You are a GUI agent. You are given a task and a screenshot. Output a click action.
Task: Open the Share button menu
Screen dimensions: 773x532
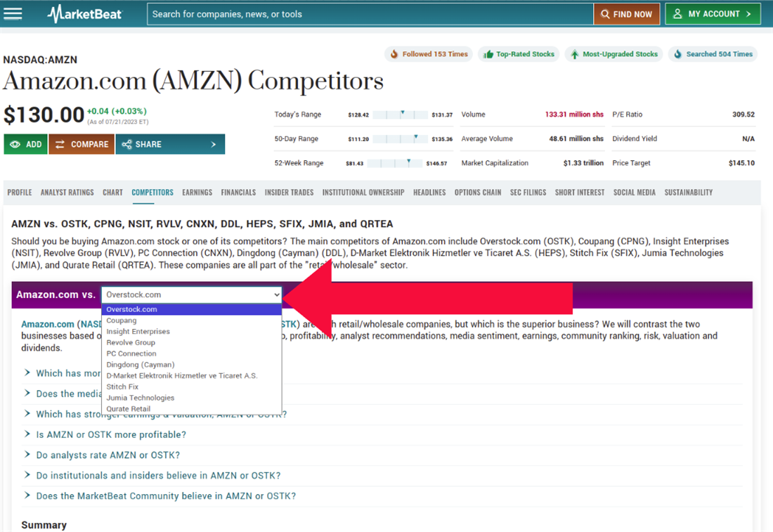tap(170, 144)
